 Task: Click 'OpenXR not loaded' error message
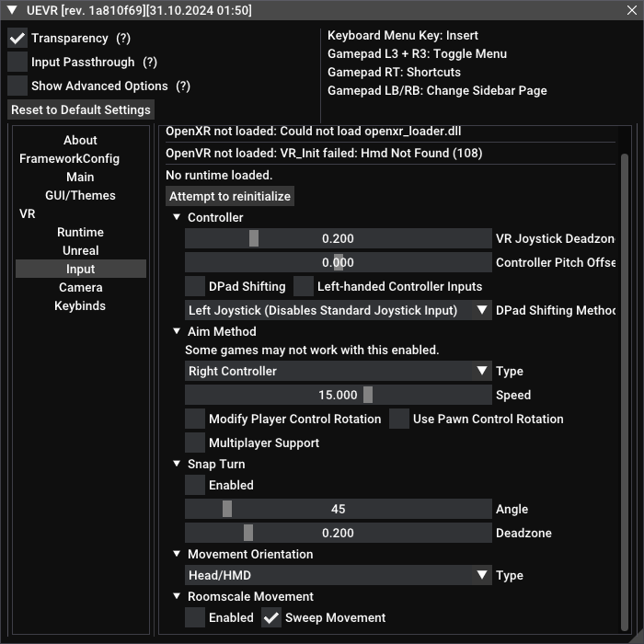pyautogui.click(x=314, y=131)
